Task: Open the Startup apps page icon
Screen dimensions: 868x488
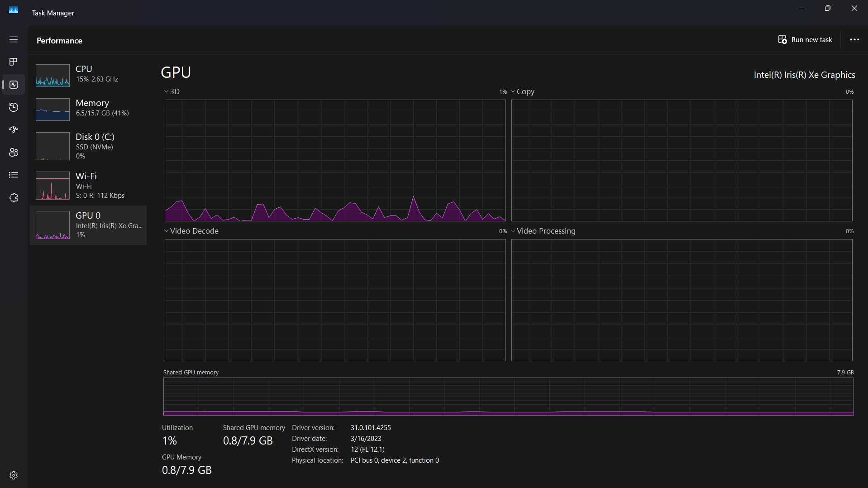Action: coord(14,130)
